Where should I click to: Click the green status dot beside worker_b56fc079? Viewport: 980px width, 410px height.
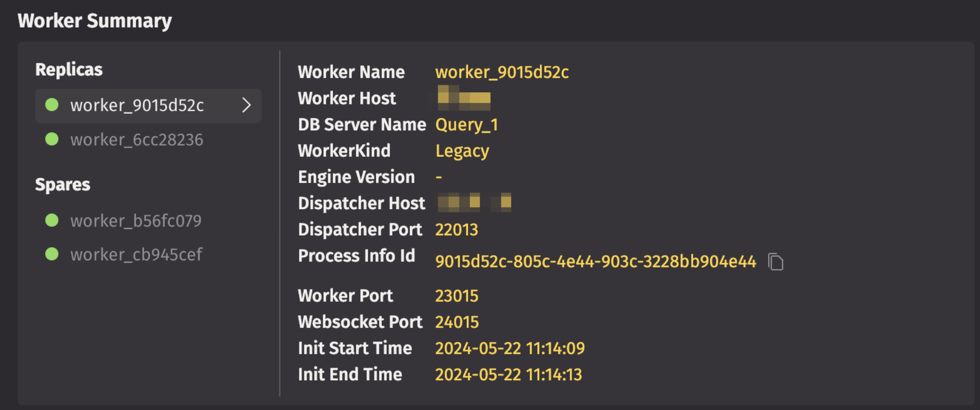pos(52,220)
